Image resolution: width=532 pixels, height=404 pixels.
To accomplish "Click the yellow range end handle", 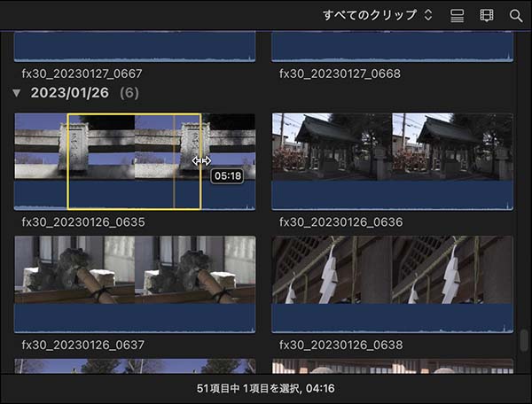I will tap(200, 161).
